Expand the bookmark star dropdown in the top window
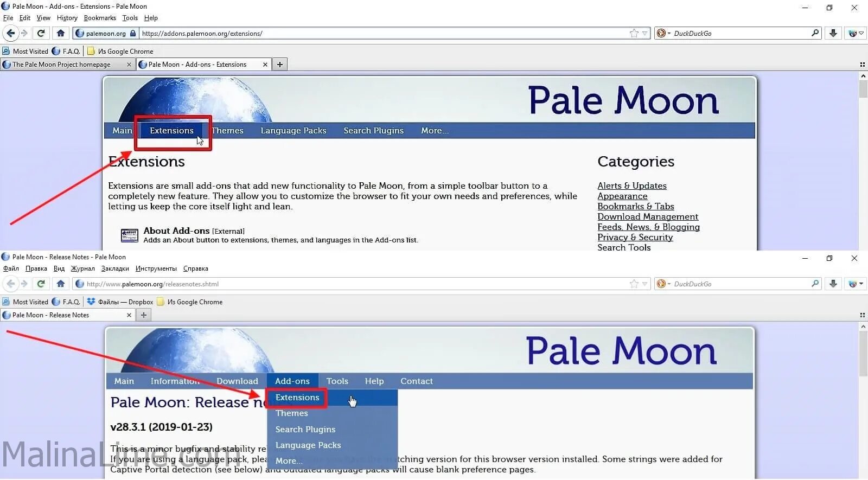Image resolution: width=868 pixels, height=480 pixels. click(x=645, y=34)
